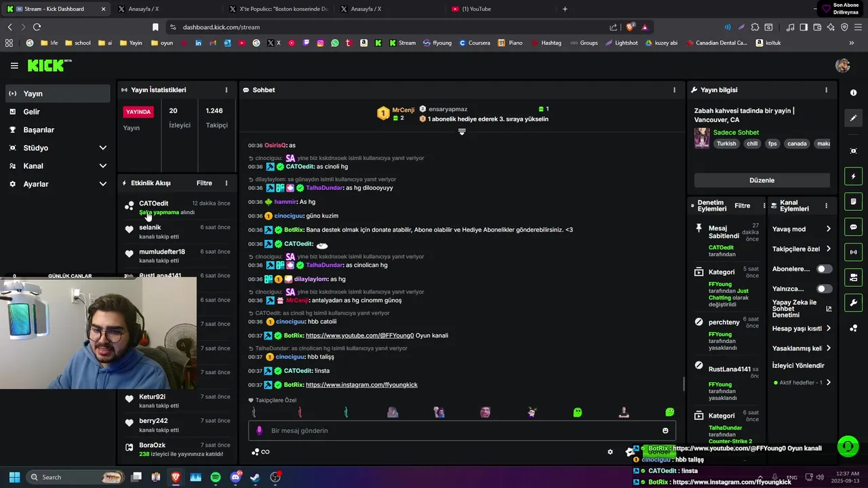This screenshot has width=868, height=488.
Task: Toggle the Abonelere switch
Action: pyautogui.click(x=824, y=269)
